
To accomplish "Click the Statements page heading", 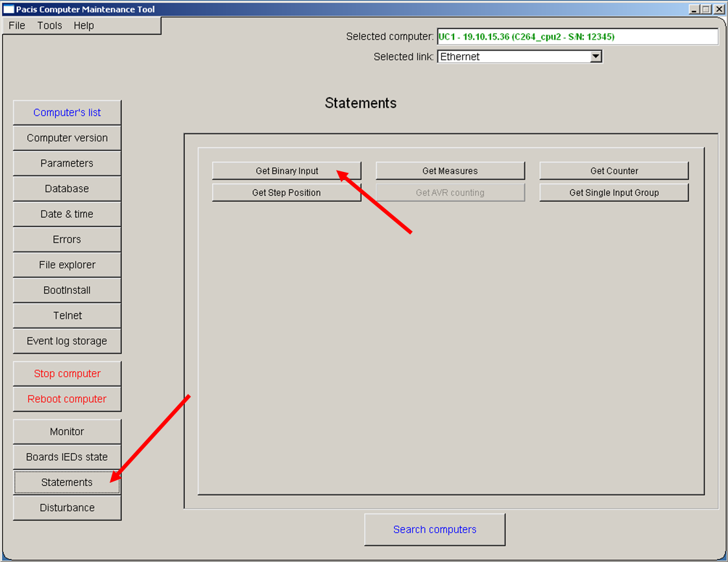I will pos(361,103).
